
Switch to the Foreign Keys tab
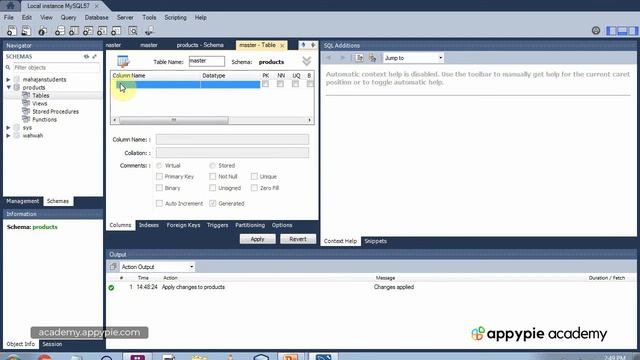tap(183, 225)
